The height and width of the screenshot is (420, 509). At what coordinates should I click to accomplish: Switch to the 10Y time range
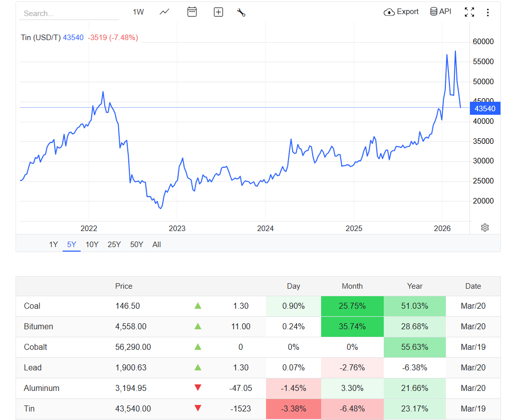[x=92, y=245]
